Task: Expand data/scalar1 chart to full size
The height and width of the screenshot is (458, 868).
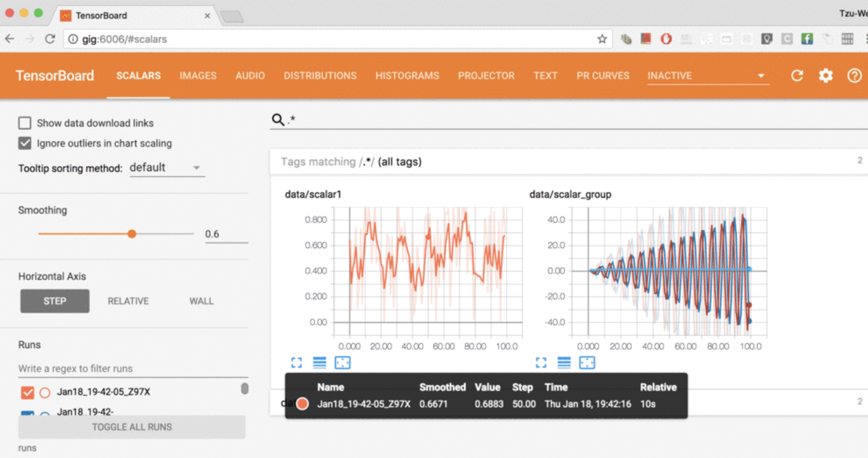Action: [x=296, y=363]
